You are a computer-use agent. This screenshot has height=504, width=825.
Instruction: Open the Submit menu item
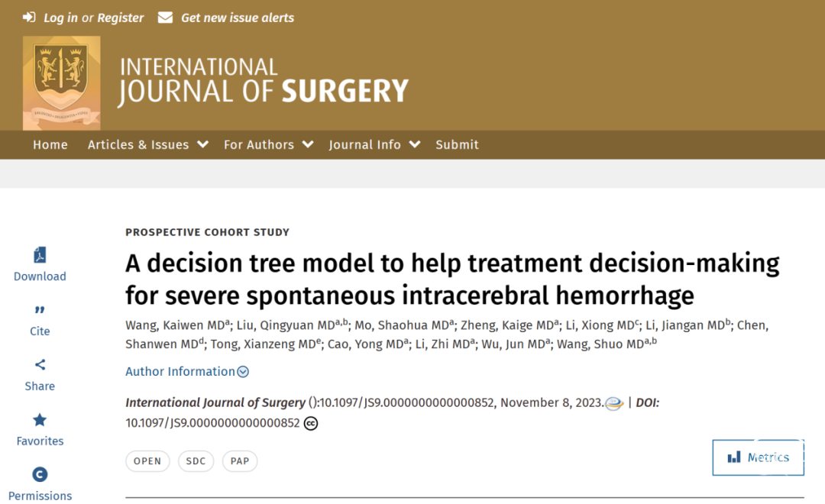pos(458,144)
